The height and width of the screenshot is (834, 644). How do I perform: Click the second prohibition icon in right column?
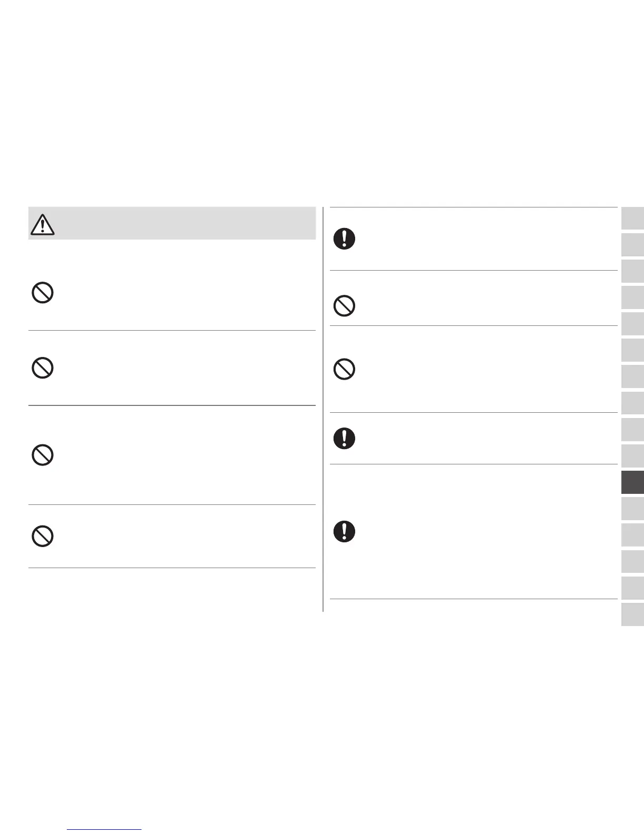344,369
